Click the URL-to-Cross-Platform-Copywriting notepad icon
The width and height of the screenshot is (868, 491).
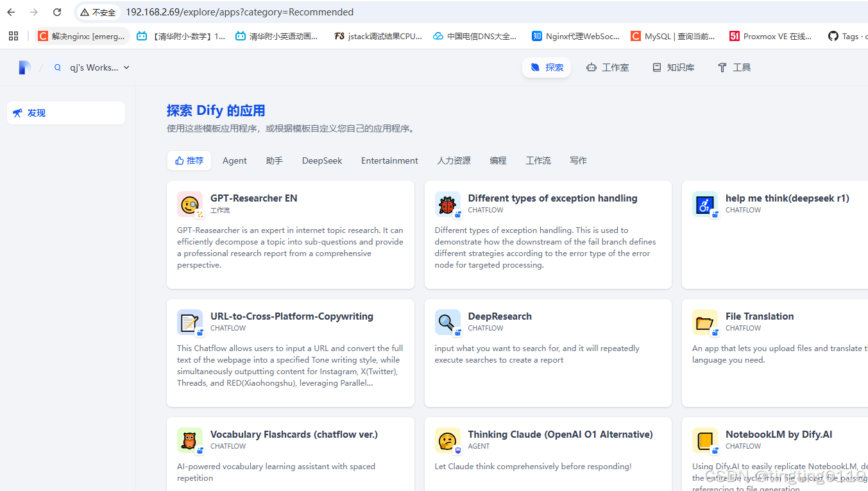(190, 322)
